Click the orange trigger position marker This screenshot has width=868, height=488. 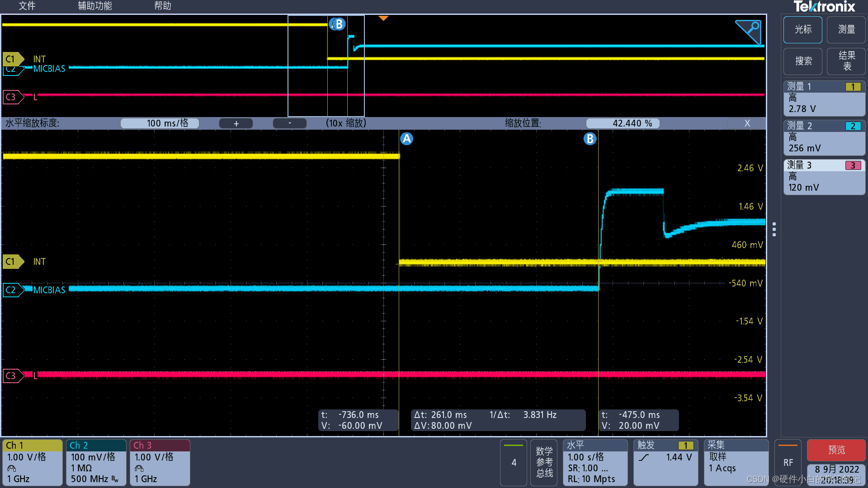click(383, 18)
